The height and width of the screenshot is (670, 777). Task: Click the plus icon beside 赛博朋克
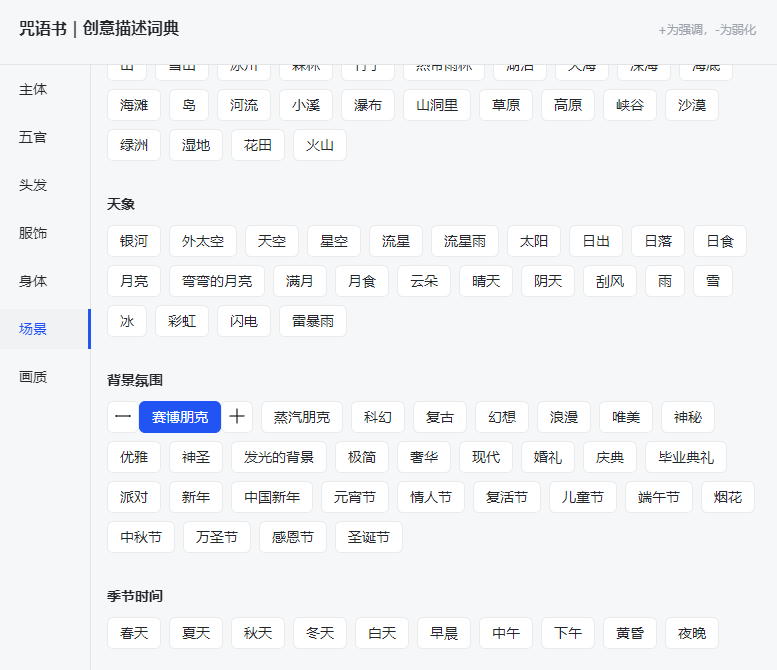[237, 417]
